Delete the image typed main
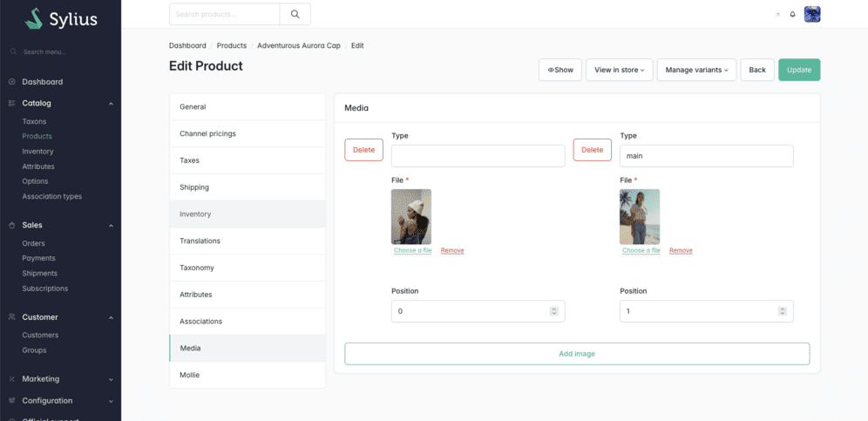Screen dimensions: 868x421 tap(593, 150)
